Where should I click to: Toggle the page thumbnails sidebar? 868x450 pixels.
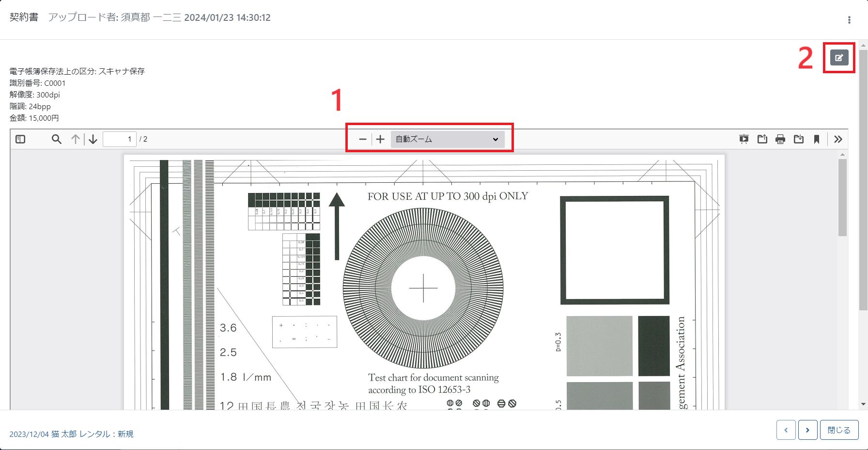20,139
